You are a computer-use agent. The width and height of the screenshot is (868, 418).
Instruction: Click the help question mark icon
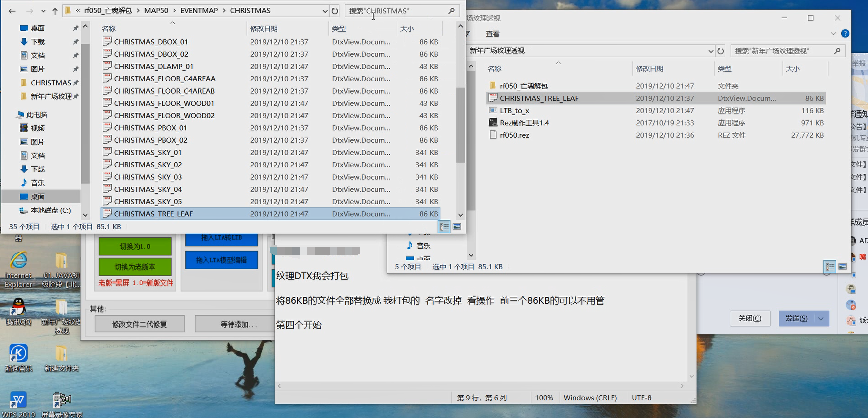click(845, 34)
